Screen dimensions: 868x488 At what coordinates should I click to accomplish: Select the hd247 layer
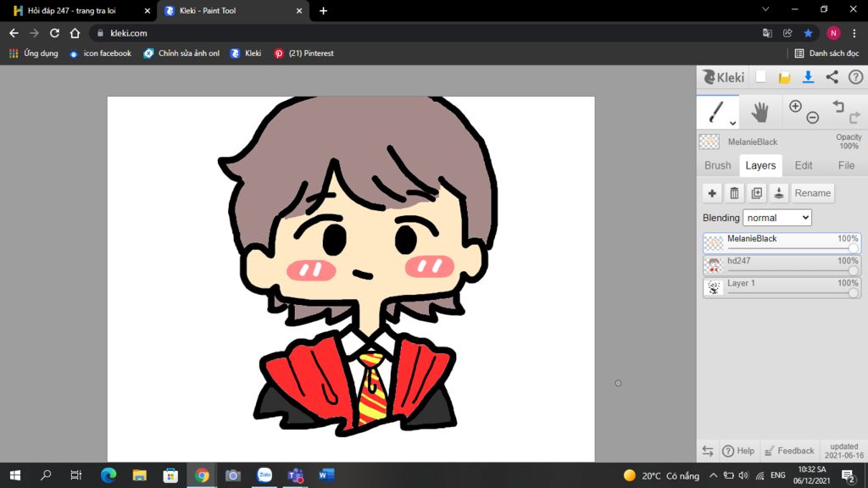782,265
